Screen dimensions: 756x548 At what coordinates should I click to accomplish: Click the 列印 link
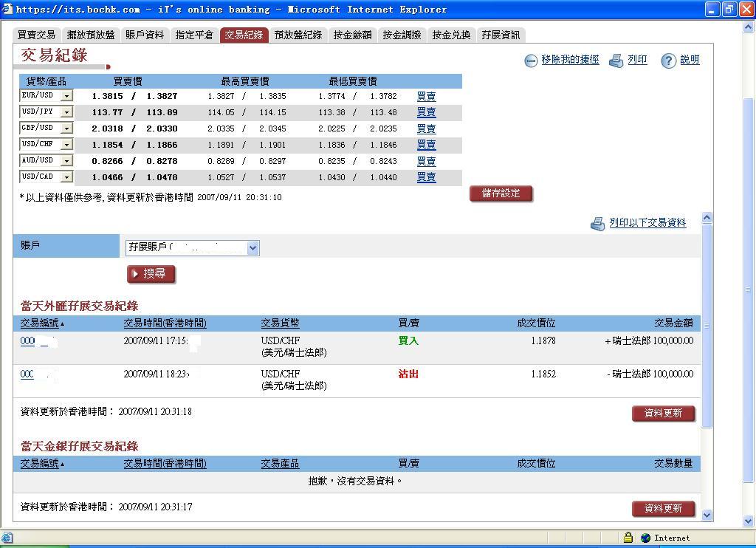click(637, 60)
